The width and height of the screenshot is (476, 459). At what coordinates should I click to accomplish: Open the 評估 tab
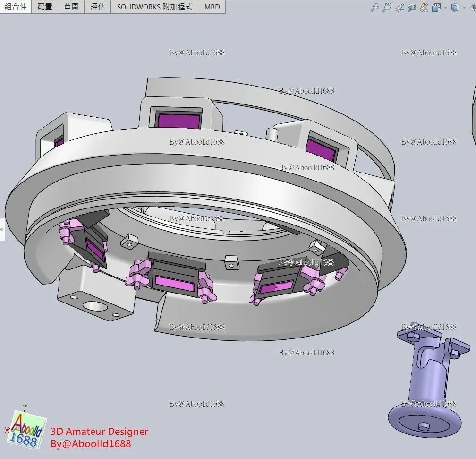[x=97, y=7]
